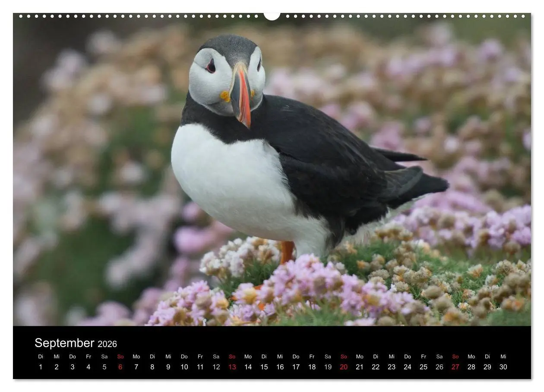Click the red Sunday date 6
This screenshot has width=544, height=392.
pos(120,367)
